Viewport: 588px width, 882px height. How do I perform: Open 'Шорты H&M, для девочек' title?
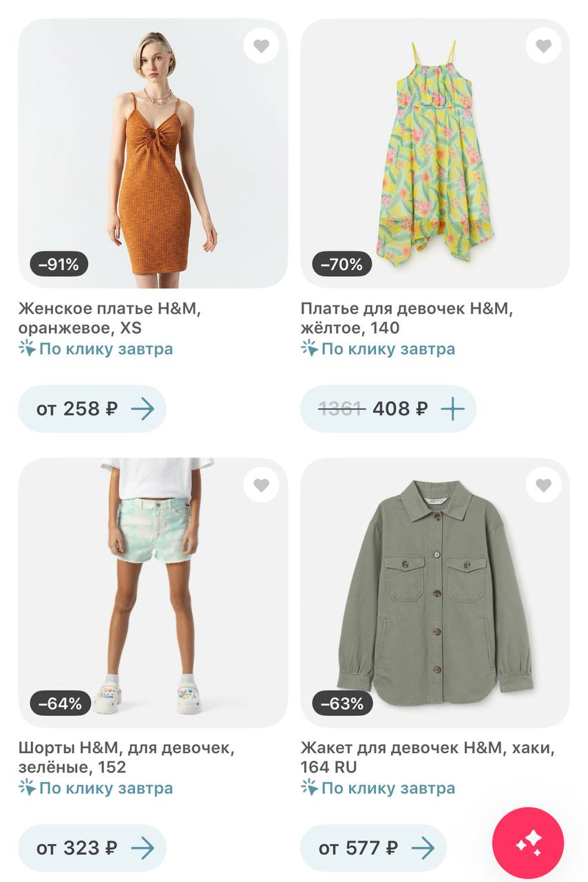[126, 757]
